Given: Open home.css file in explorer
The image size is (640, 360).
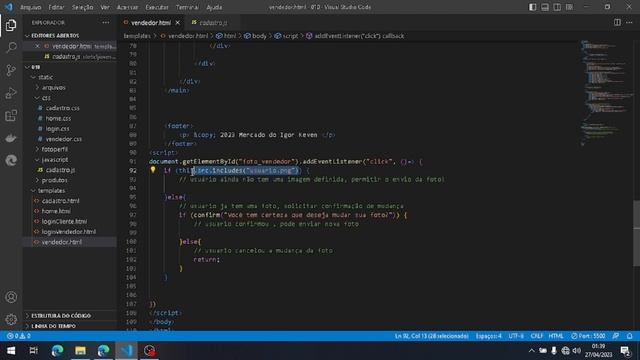Looking at the screenshot, I should 58,118.
